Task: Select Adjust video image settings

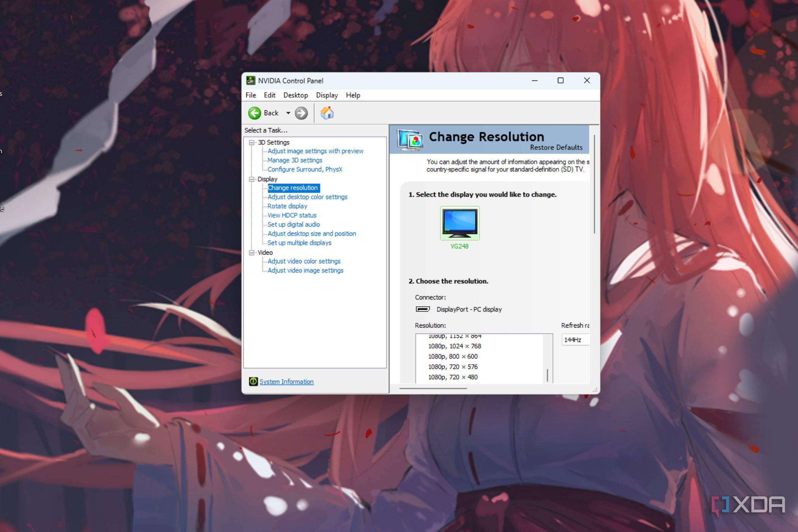Action: (306, 270)
